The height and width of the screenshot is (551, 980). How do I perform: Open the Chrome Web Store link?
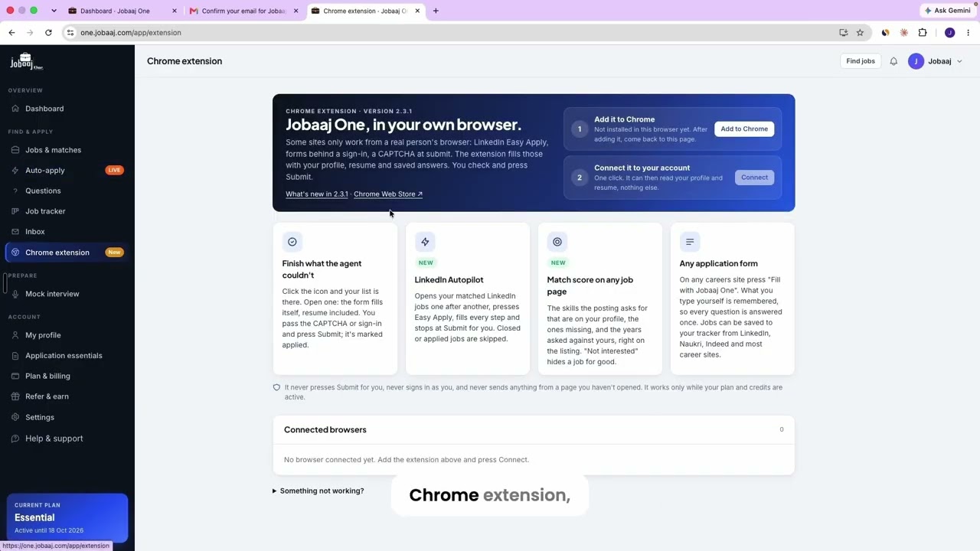click(388, 194)
